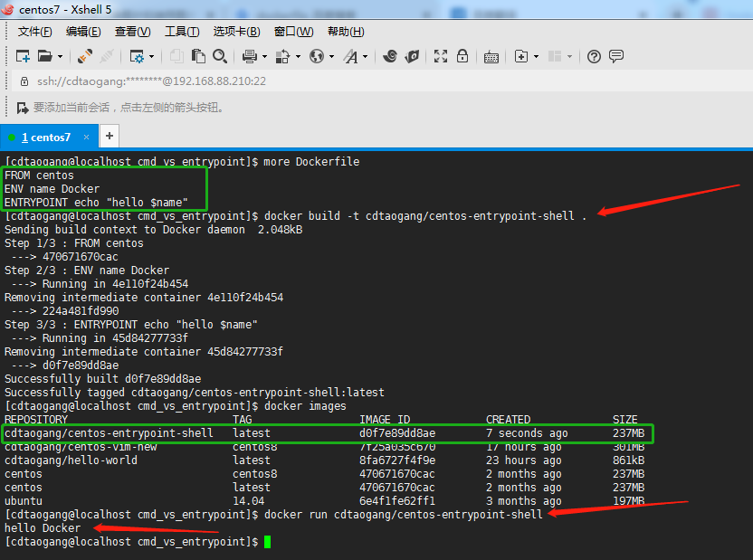Viewport: 753px width, 560px height.
Task: Toggle the full screen icon
Action: tap(441, 56)
